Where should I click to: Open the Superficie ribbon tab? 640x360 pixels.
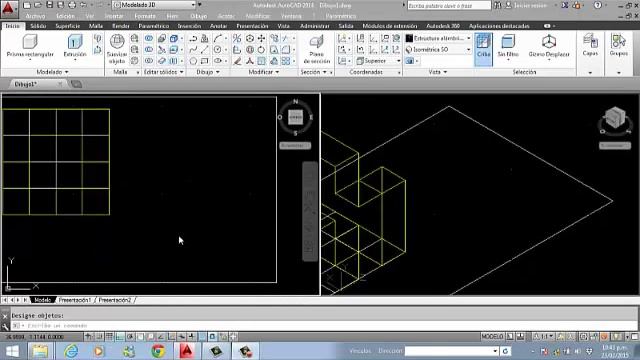68,26
